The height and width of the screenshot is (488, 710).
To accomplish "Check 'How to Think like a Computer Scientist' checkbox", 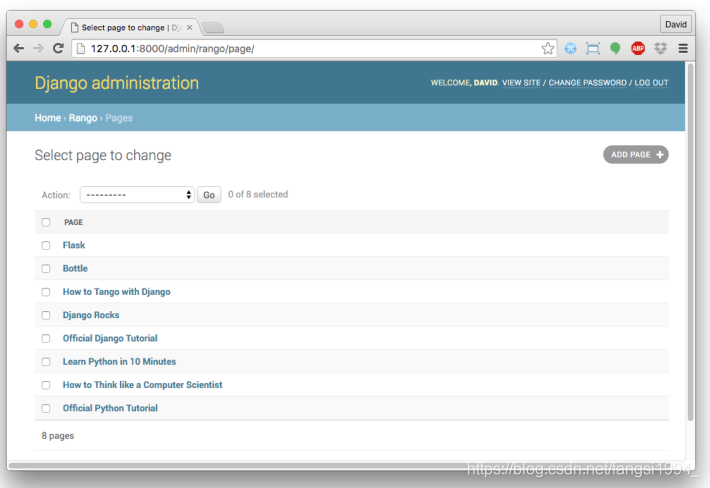I will (x=46, y=385).
